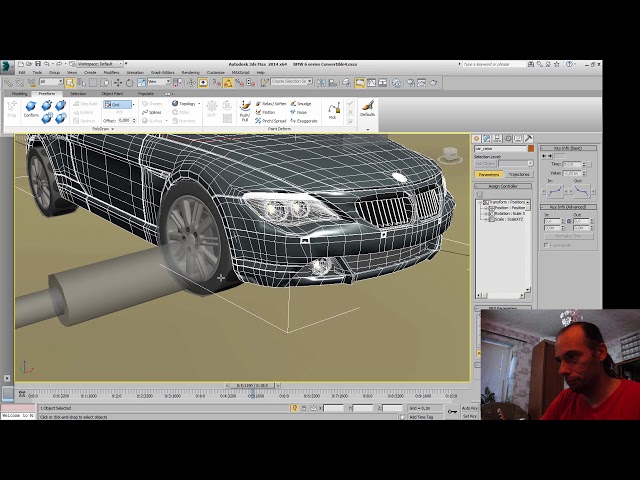Click the object name field car_casa

(499, 149)
